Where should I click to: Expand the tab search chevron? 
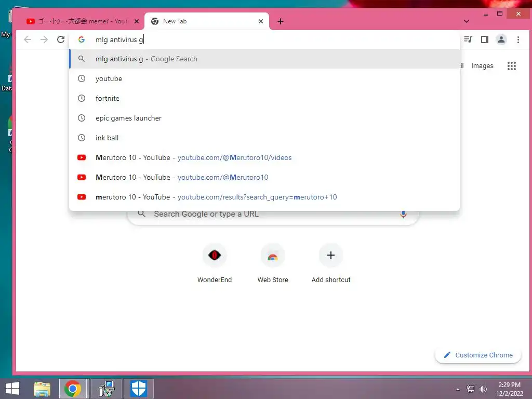[x=467, y=21]
